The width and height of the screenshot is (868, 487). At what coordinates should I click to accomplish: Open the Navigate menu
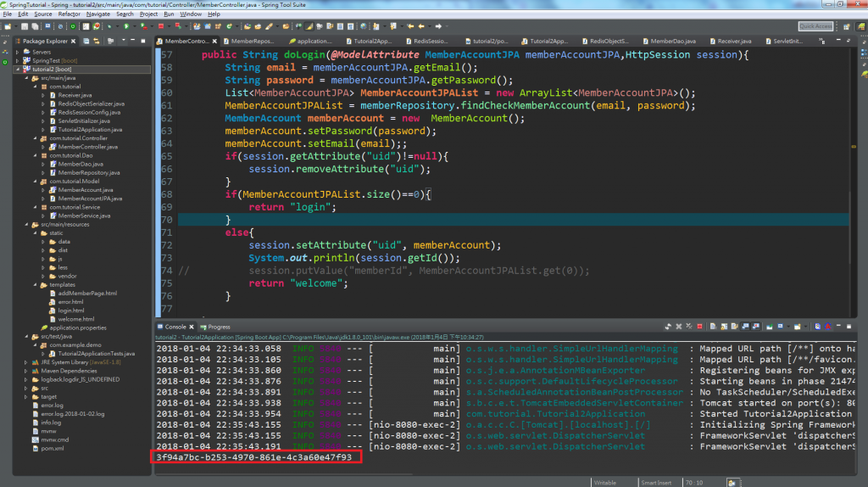[98, 14]
